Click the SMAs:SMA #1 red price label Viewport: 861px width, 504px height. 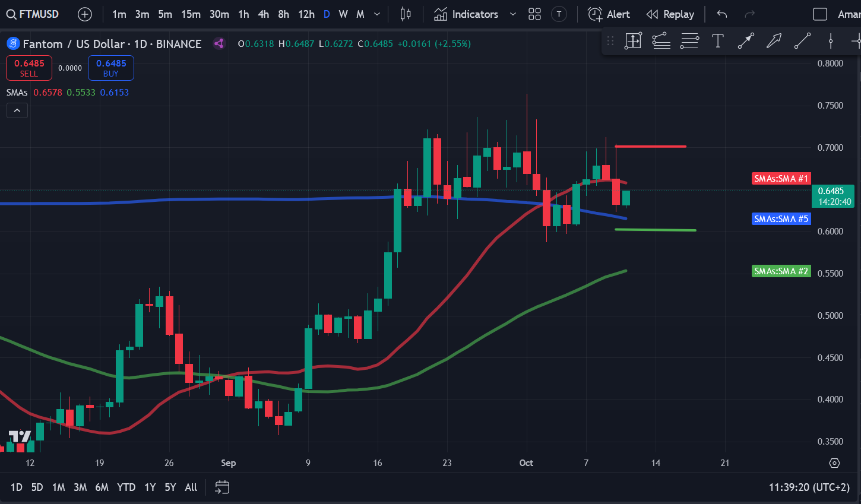[x=781, y=179]
